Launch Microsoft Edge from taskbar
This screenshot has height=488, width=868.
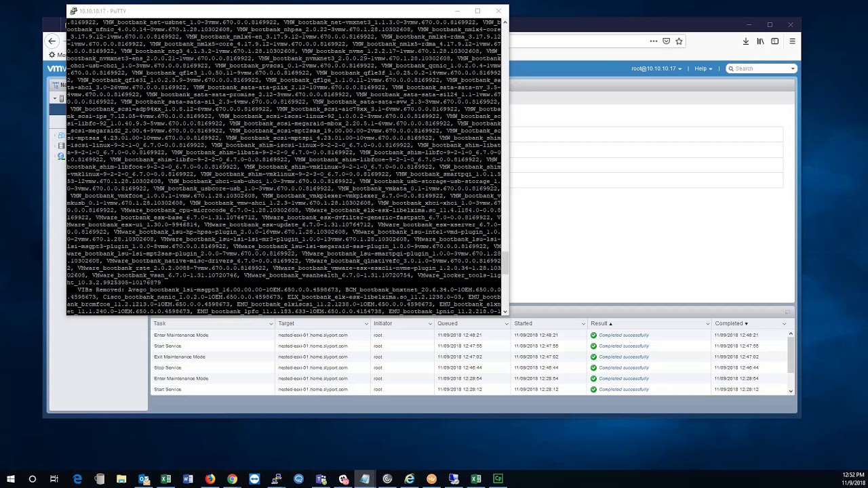(x=77, y=479)
